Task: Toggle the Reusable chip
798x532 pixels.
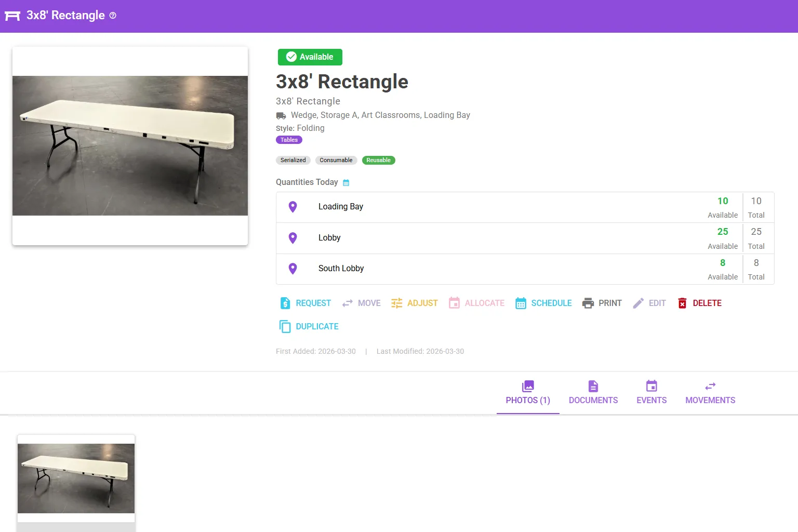Action: point(378,161)
